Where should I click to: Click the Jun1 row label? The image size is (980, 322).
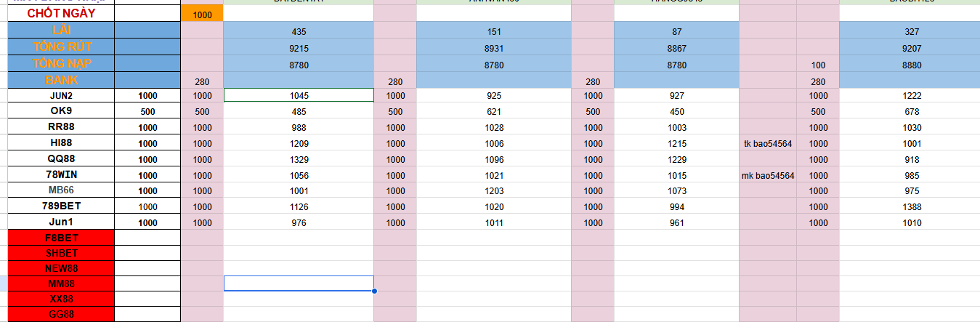[x=61, y=222]
